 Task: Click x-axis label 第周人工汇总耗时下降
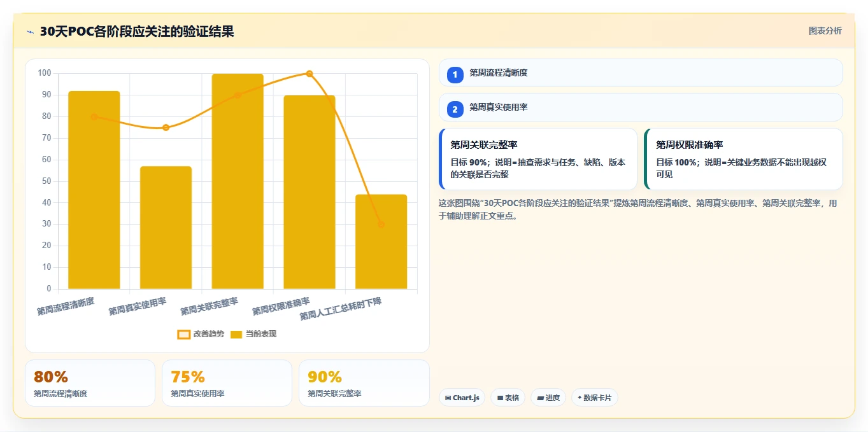pos(341,309)
